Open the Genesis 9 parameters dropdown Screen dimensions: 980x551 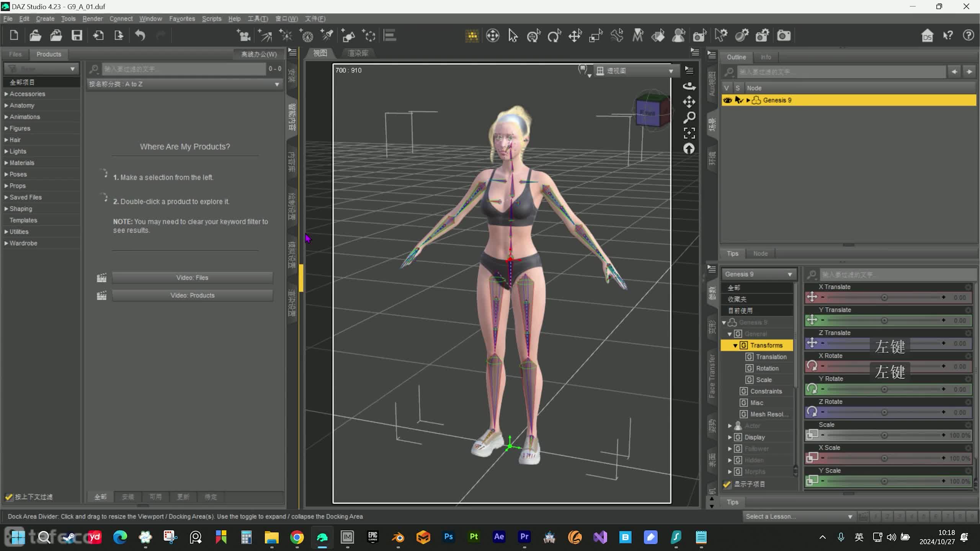pyautogui.click(x=759, y=274)
